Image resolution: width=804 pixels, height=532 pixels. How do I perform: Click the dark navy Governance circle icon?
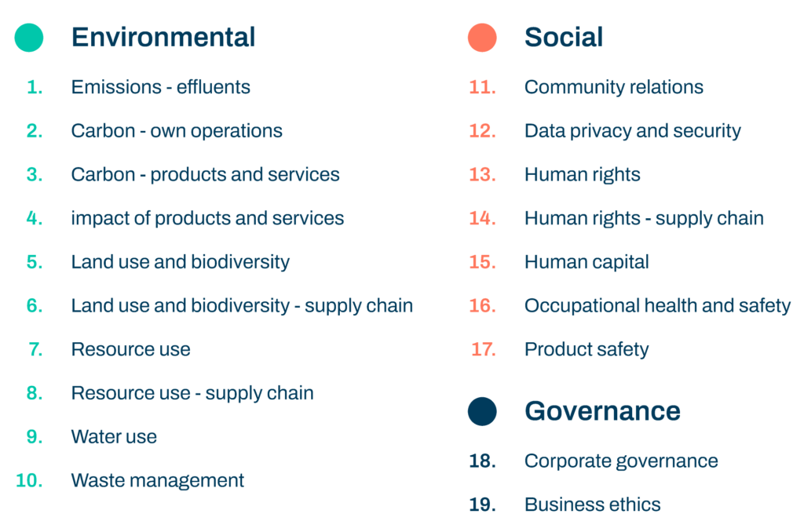(482, 411)
